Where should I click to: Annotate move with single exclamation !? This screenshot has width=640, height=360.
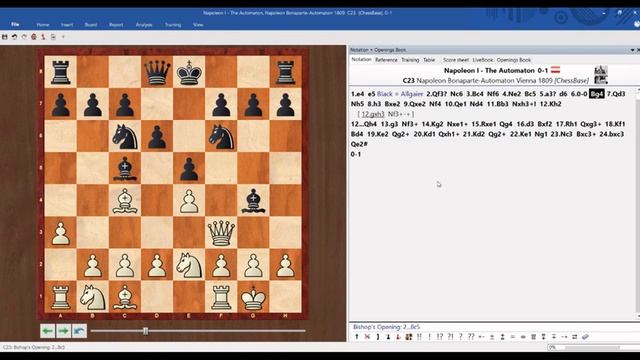(x=429, y=337)
